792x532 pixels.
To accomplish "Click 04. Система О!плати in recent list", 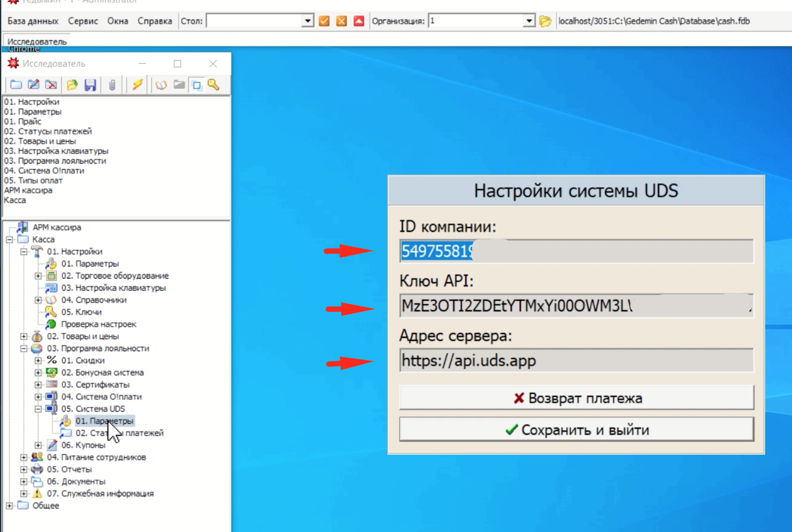I will pos(44,171).
